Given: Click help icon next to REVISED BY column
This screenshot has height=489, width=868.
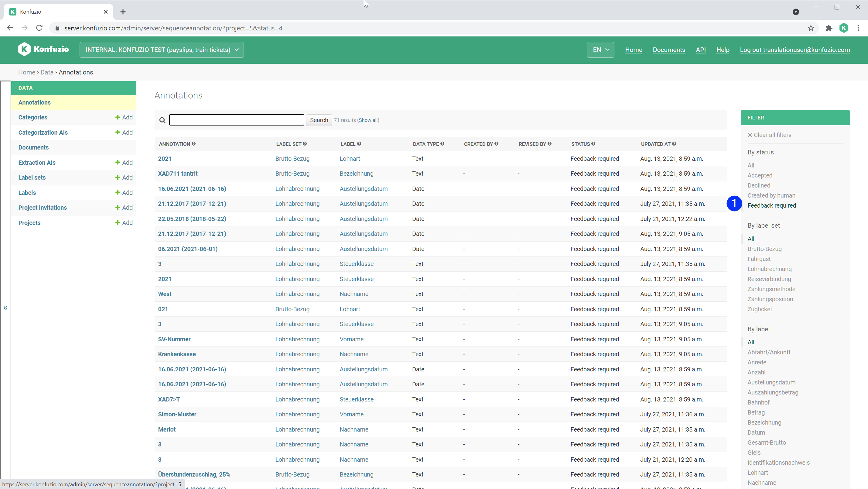Looking at the screenshot, I should [x=550, y=144].
